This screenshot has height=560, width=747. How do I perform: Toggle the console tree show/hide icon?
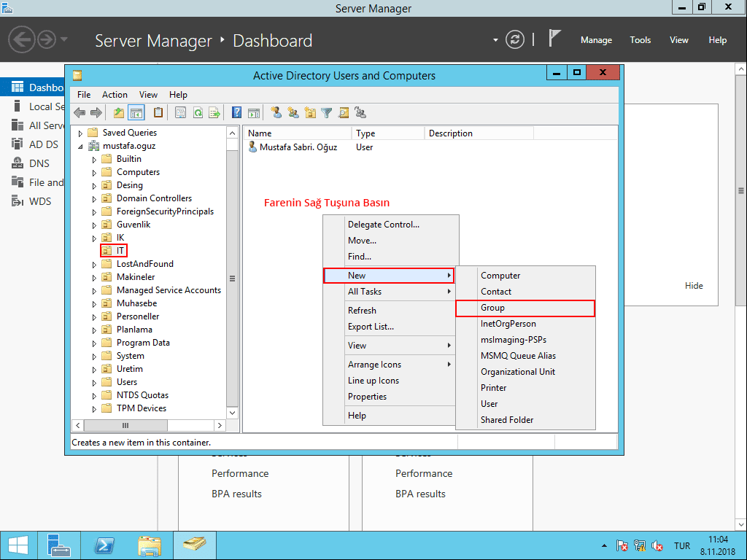(x=136, y=113)
